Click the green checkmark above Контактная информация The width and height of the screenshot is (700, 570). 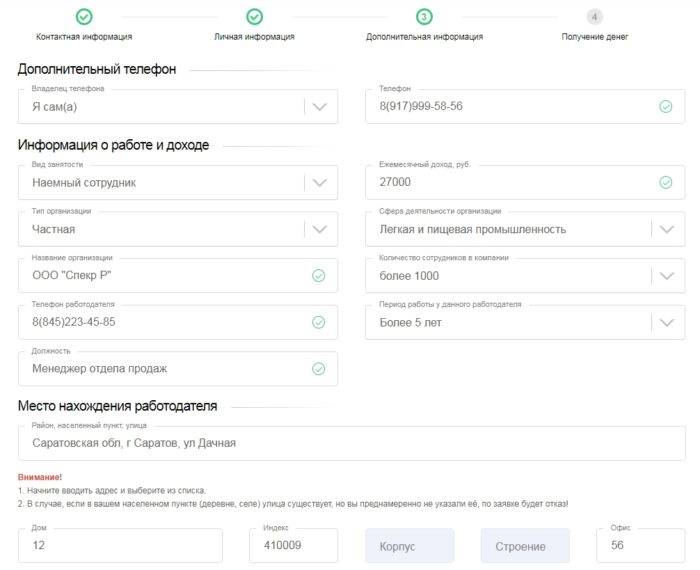[x=84, y=17]
